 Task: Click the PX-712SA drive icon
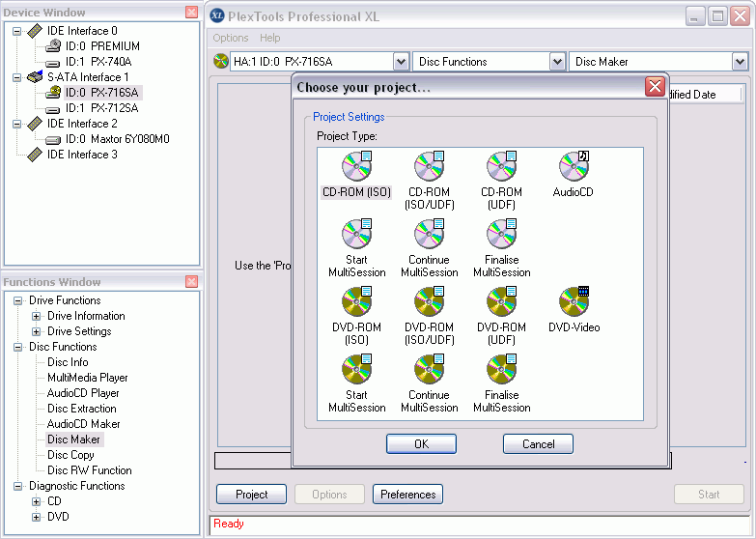pos(53,109)
